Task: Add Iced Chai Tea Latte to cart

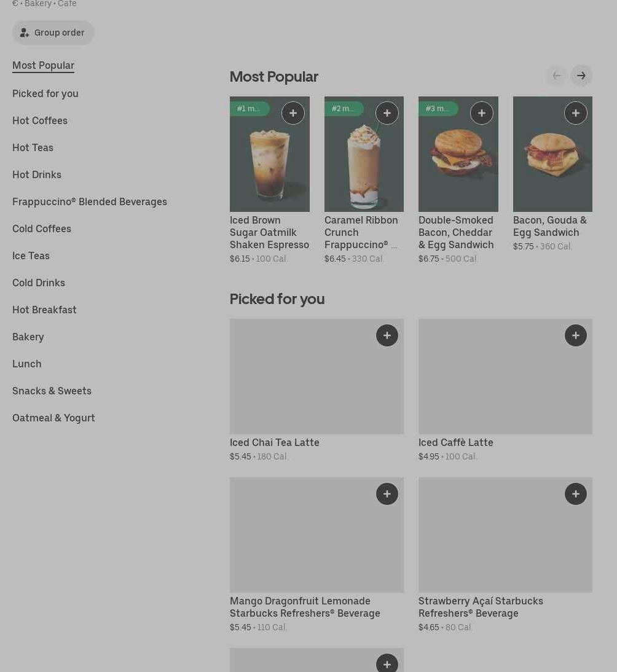Action: point(387,335)
